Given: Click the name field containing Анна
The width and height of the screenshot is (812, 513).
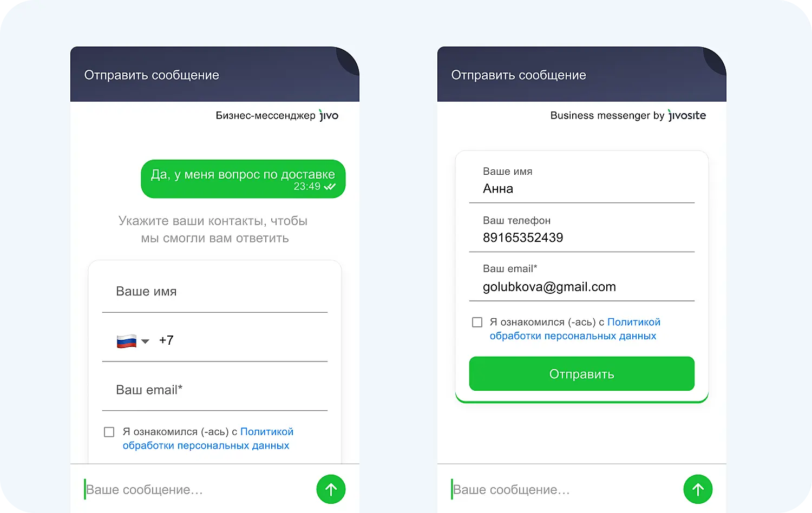Looking at the screenshot, I should pyautogui.click(x=581, y=189).
